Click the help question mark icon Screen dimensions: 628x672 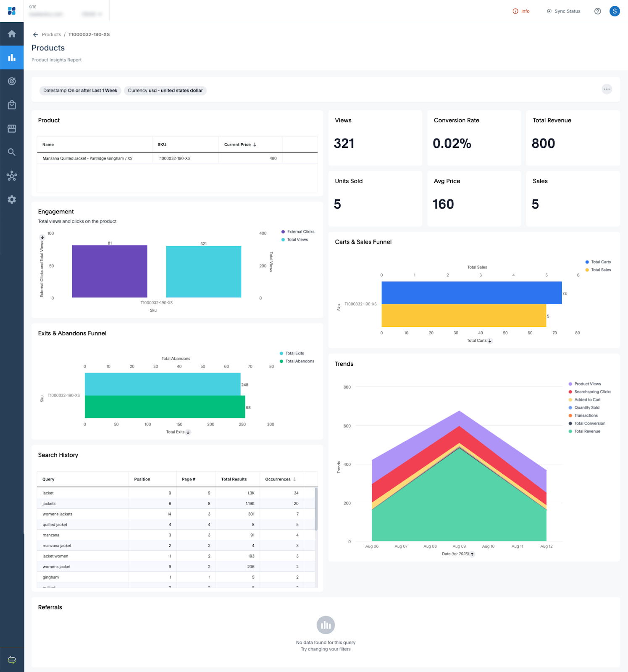pyautogui.click(x=597, y=11)
